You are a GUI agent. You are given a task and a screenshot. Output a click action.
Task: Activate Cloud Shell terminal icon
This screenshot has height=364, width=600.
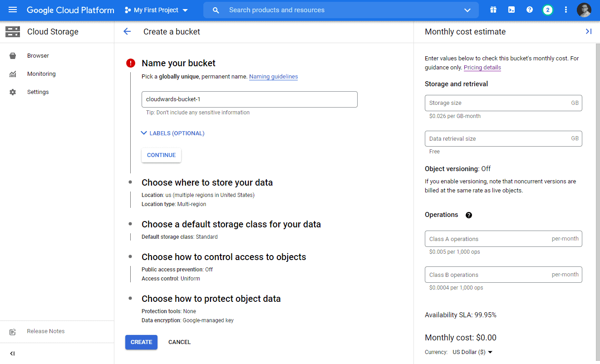click(x=511, y=10)
